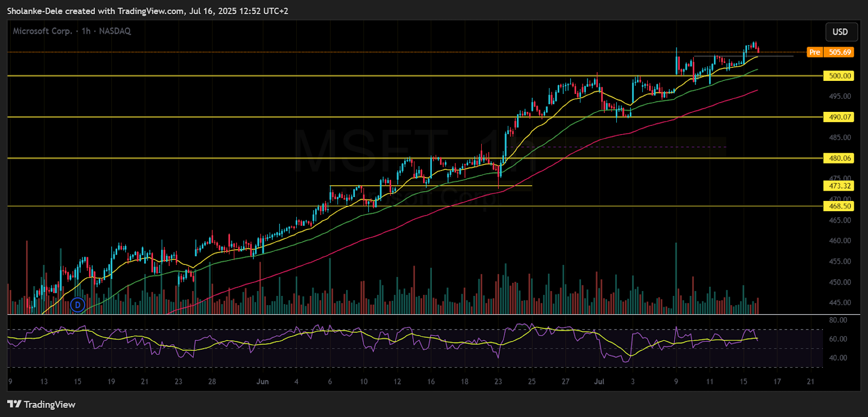Image resolution: width=868 pixels, height=417 pixels.
Task: Click the Jun label on time axis
Action: pyautogui.click(x=263, y=381)
